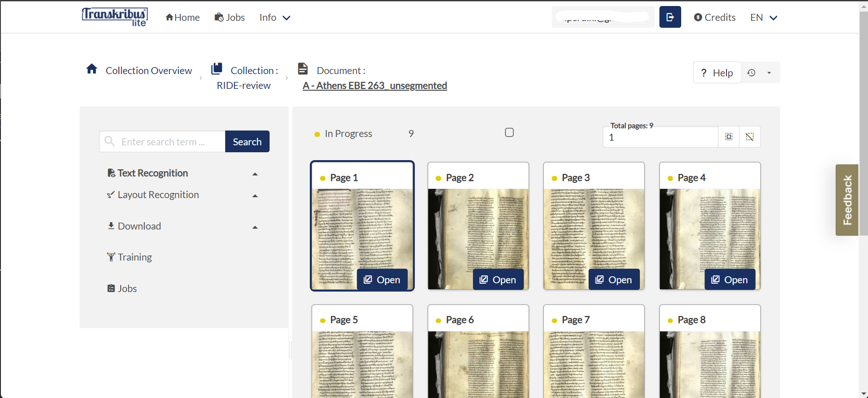
Task: Open the EN language dropdown
Action: click(763, 18)
